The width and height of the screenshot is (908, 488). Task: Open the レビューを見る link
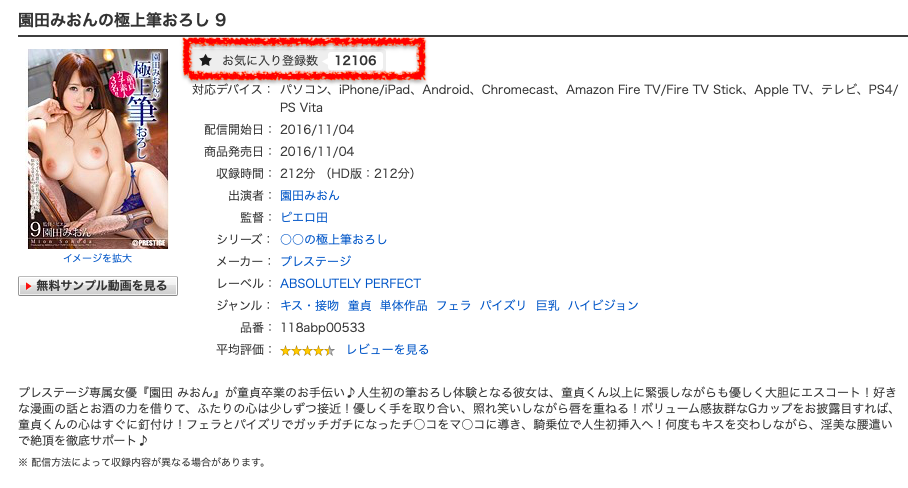coord(387,350)
